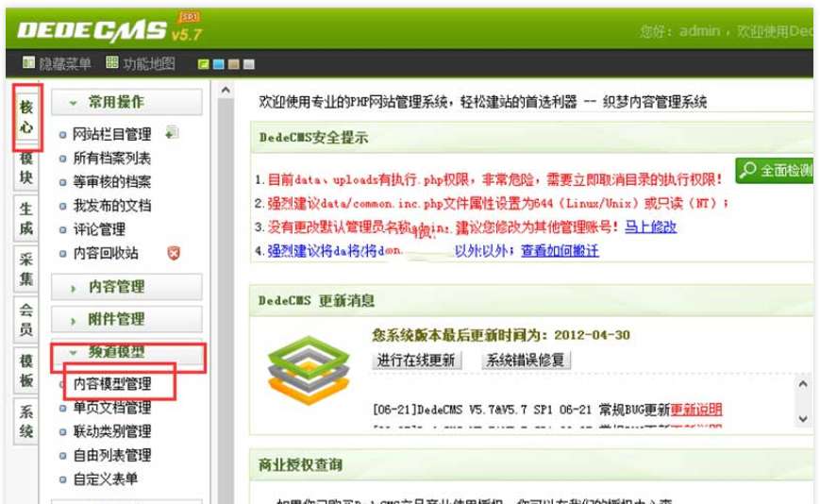This screenshot has height=504, width=820.
Task: Click the red shield icon beside 内容回收站
Action: tap(174, 253)
